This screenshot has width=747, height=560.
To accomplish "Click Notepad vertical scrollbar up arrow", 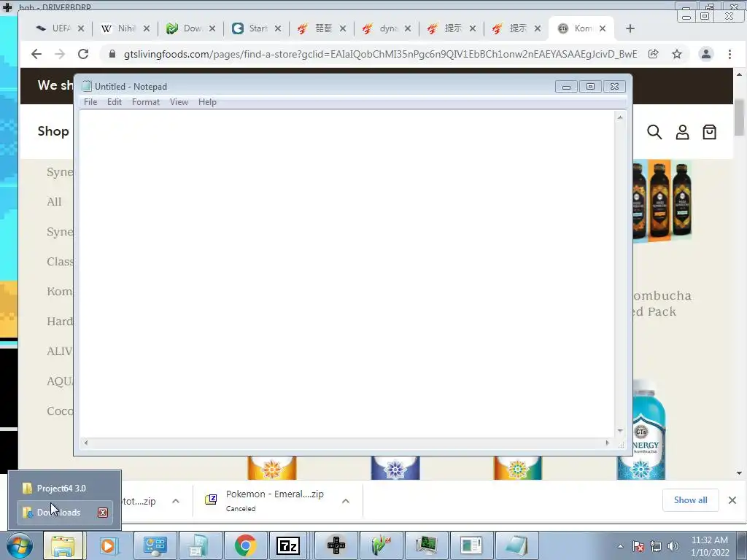I will pyautogui.click(x=620, y=117).
